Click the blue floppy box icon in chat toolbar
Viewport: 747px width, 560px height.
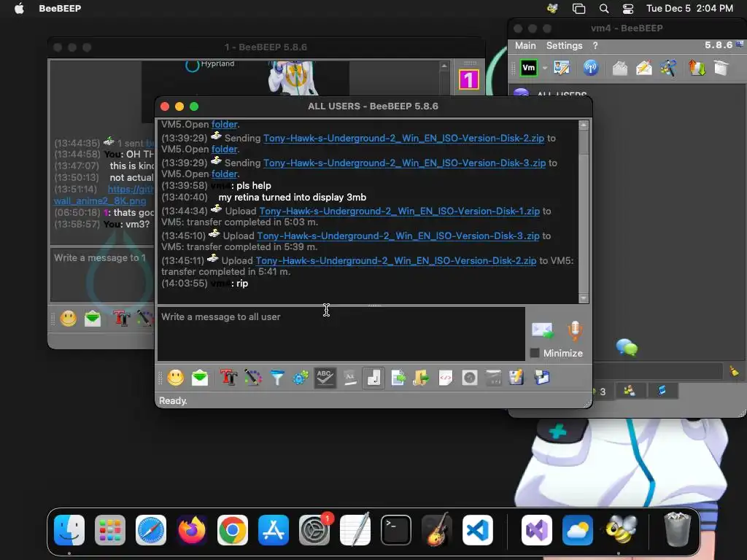coord(542,378)
